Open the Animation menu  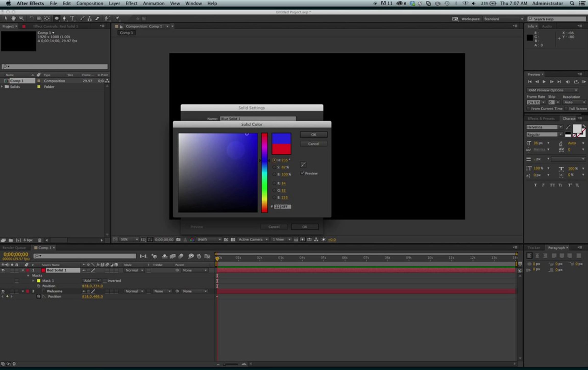pos(154,3)
